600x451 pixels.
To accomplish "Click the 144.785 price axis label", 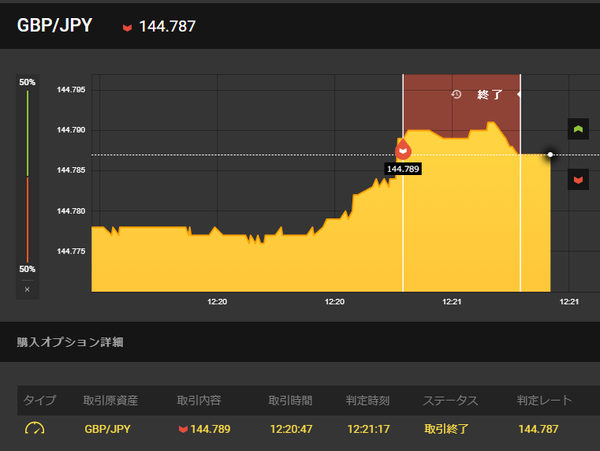I will (71, 170).
